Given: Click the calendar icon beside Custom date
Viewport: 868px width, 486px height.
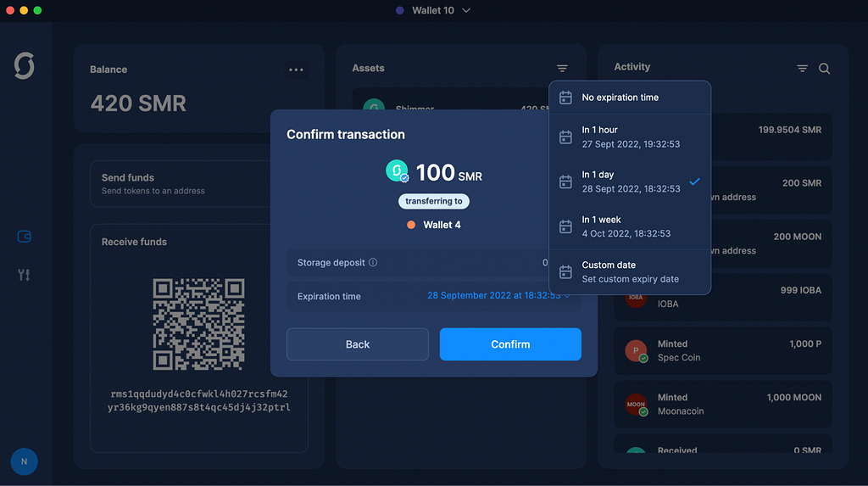Looking at the screenshot, I should click(x=565, y=271).
